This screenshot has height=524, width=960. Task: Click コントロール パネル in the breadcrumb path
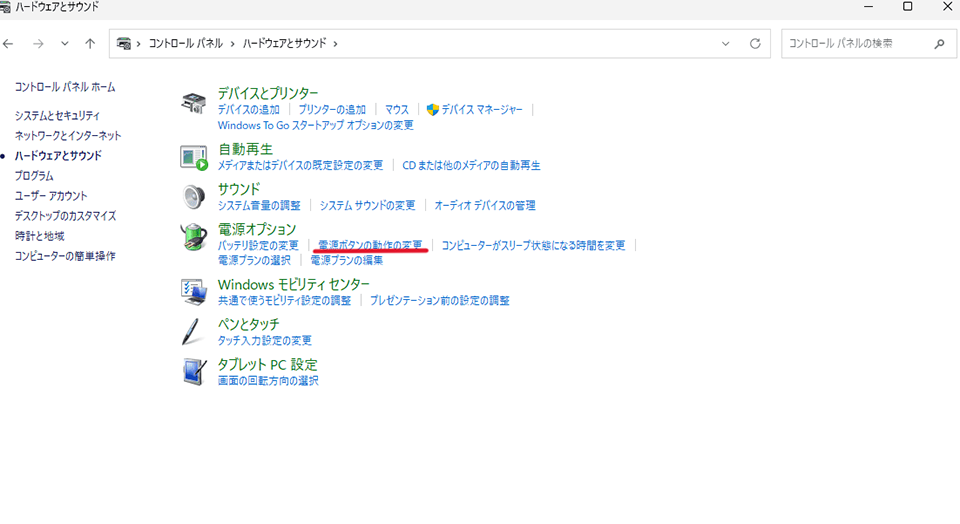pyautogui.click(x=187, y=44)
